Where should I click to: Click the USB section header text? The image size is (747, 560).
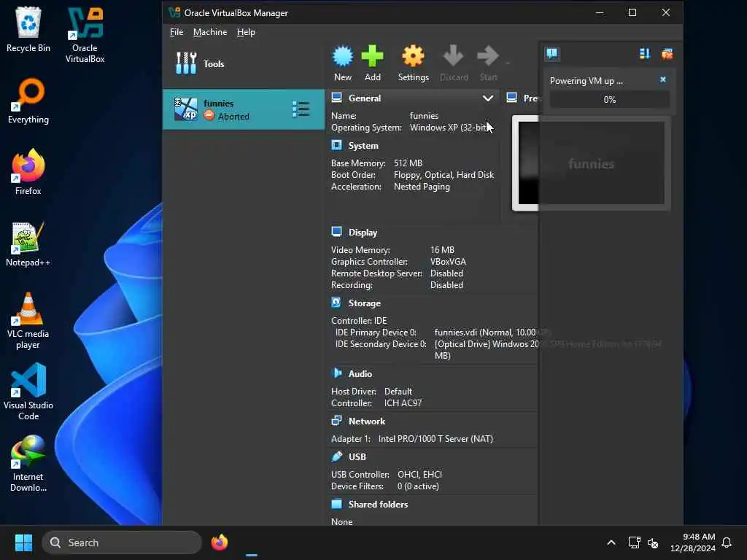tap(357, 456)
